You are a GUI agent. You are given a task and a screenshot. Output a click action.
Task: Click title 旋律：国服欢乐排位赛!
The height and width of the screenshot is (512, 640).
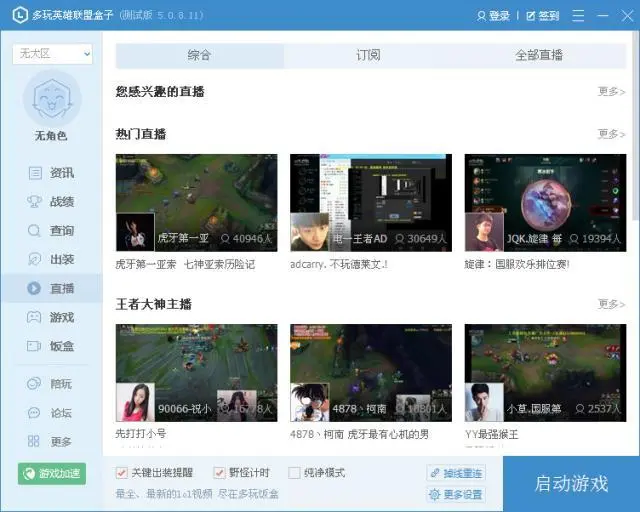coord(517,265)
